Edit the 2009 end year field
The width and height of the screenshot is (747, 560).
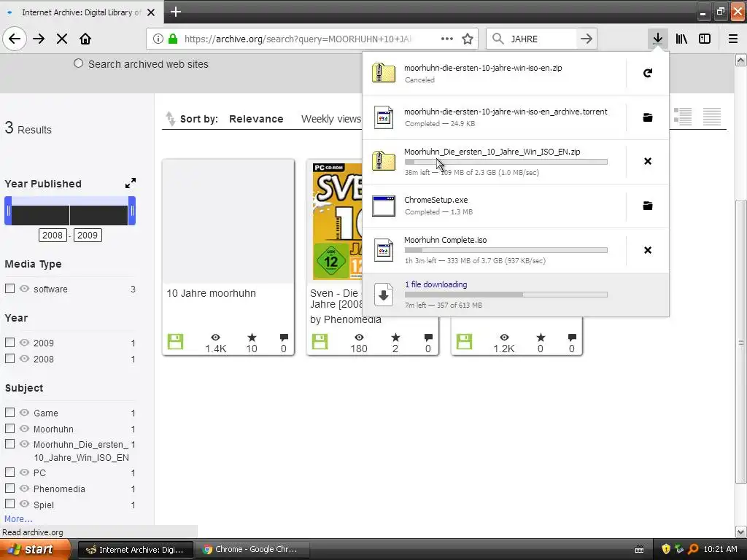pyautogui.click(x=88, y=236)
